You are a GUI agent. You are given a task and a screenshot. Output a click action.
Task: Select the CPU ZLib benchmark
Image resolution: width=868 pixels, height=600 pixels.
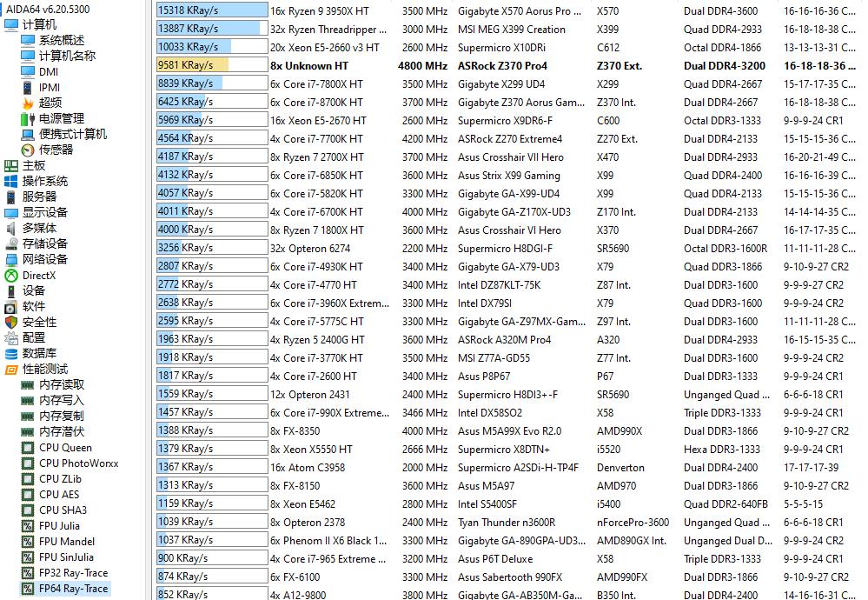click(x=60, y=478)
